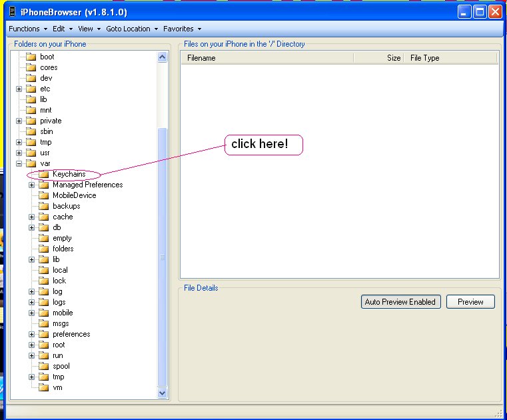The width and height of the screenshot is (507, 420).
Task: Open the Functions menu
Action: click(28, 29)
